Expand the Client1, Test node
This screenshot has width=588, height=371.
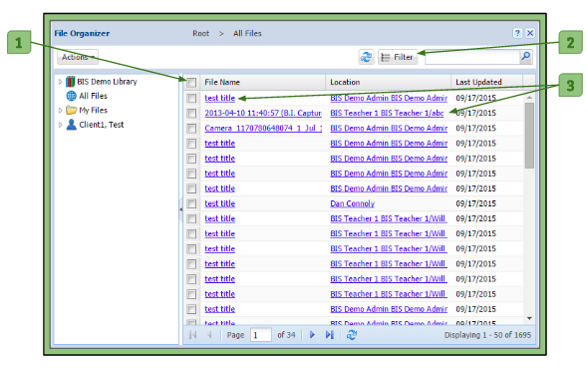[61, 125]
